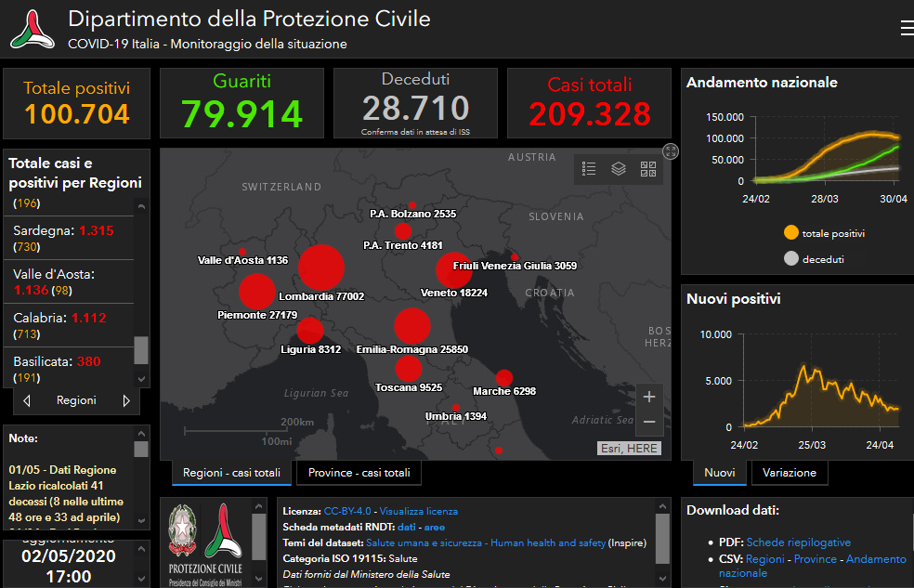
Task: Toggle the totale positivi legend swatch
Action: [790, 233]
